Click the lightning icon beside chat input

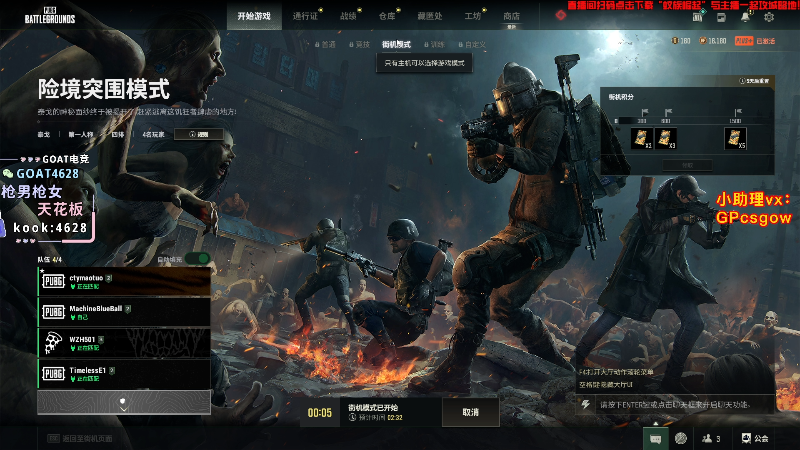(586, 405)
